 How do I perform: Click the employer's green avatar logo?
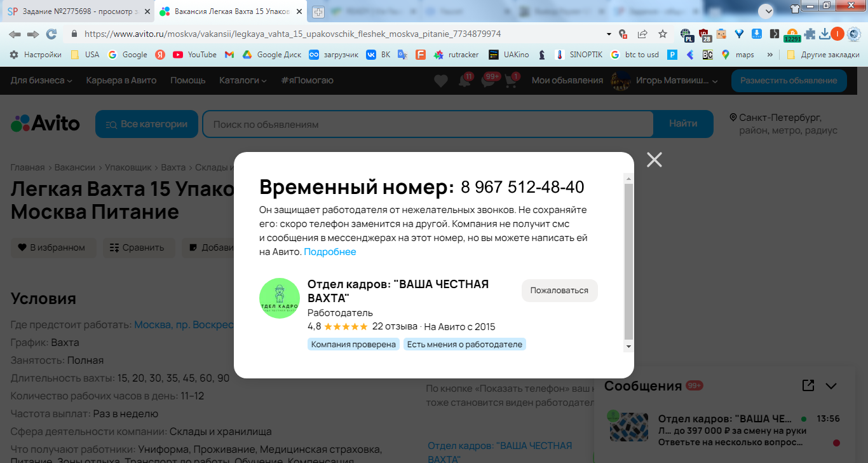280,298
